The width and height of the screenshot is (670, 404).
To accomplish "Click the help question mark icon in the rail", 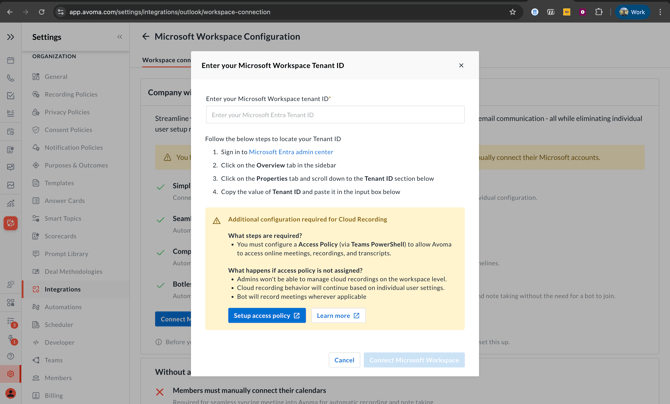I will point(11,356).
